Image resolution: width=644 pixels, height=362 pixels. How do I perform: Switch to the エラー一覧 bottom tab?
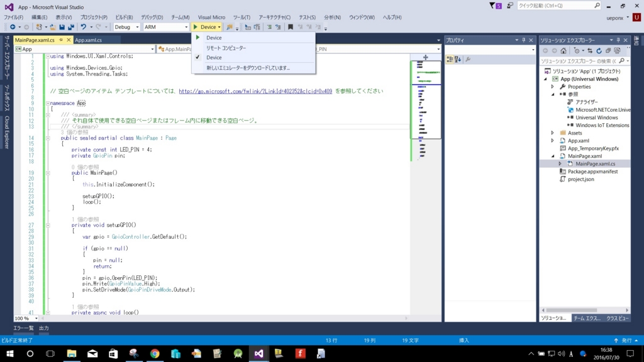[x=23, y=328]
